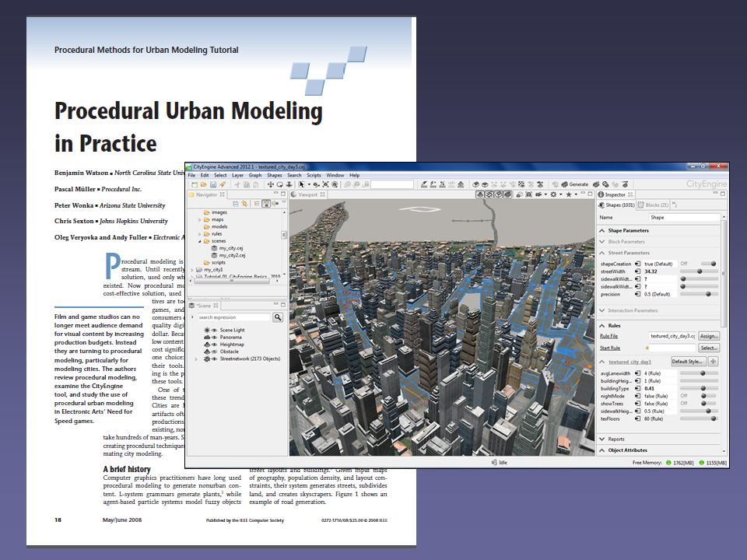Viewport: 747px width, 560px height.
Task: Click the camera icon in Viewport toolbar
Action: click(x=538, y=194)
